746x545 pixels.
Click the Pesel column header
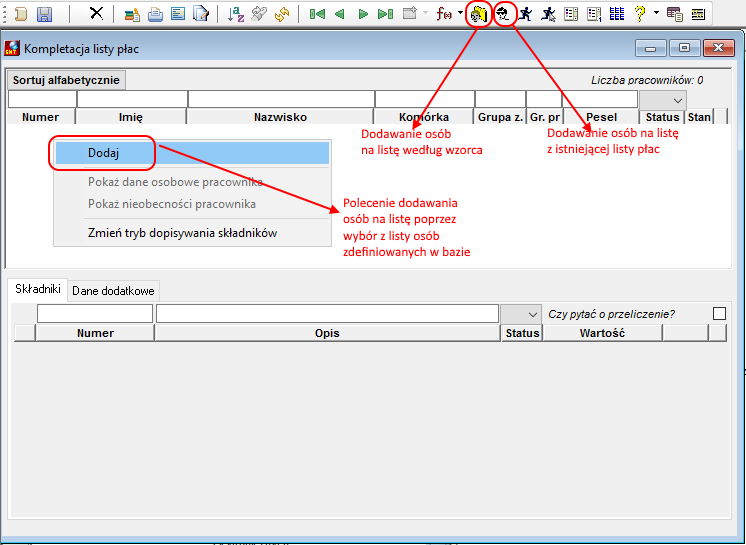pos(601,117)
